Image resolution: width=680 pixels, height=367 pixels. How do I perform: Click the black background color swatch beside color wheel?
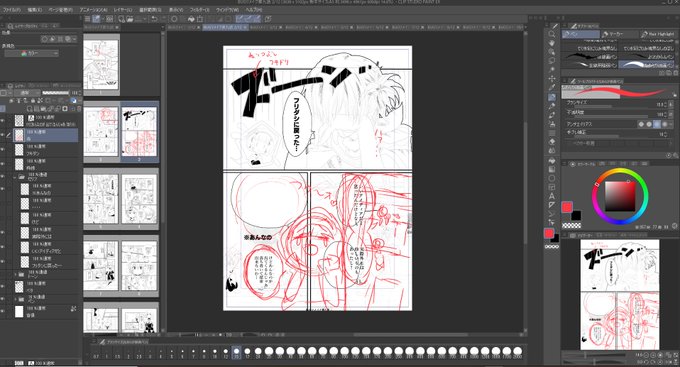(576, 215)
